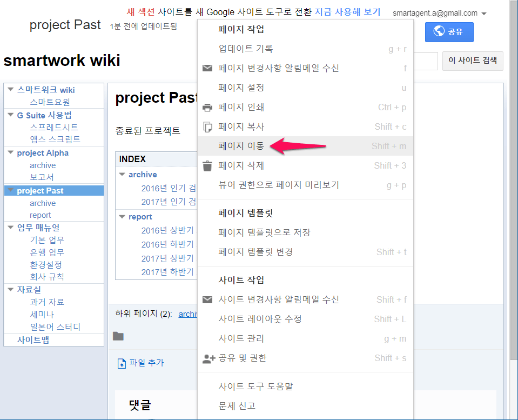Select 사이트 관리 from the menu
Viewport: 518px width, 420px height.
pyautogui.click(x=241, y=338)
